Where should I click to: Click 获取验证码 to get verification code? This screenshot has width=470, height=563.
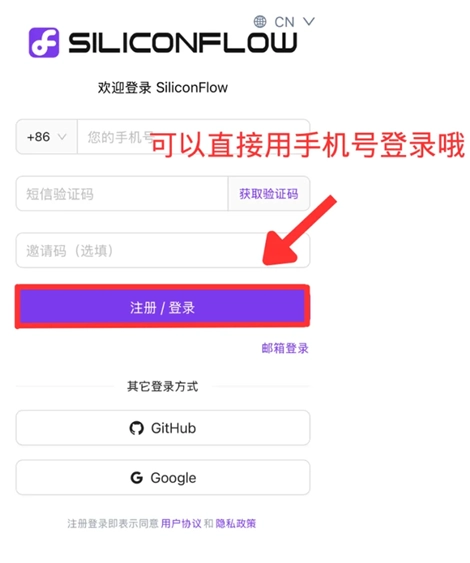tap(269, 194)
